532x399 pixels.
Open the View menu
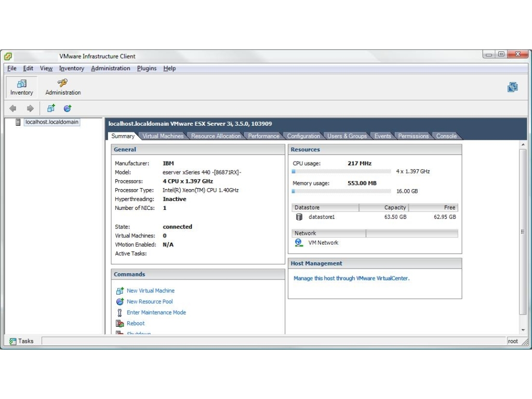pos(46,68)
